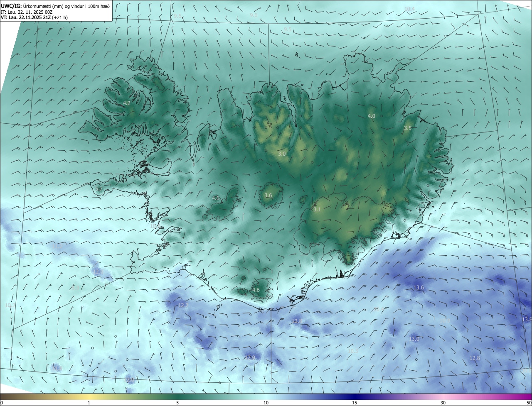Click the 4.0 value in northeast Iceland
This screenshot has height=406, width=532.
(x=372, y=116)
